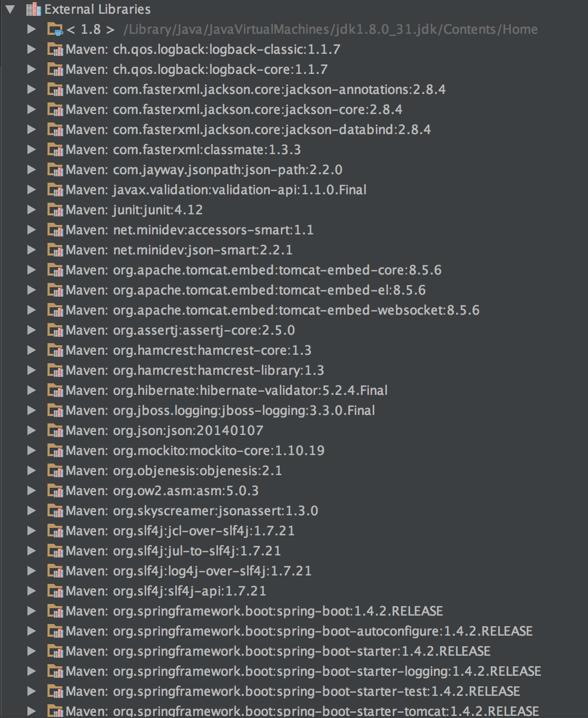Select 'Maven: org.hamcrest:hamcrest-library:1.3' row
Image resolution: width=588 pixels, height=718 pixels.
pos(195,371)
